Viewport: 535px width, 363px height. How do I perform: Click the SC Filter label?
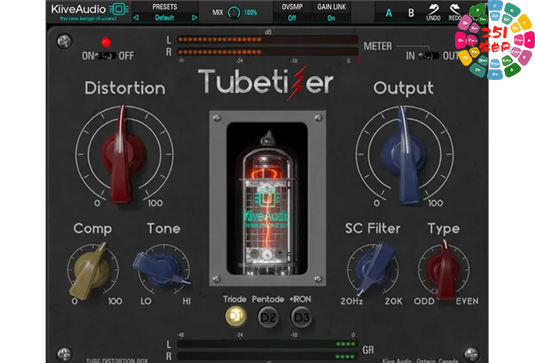pyautogui.click(x=373, y=228)
